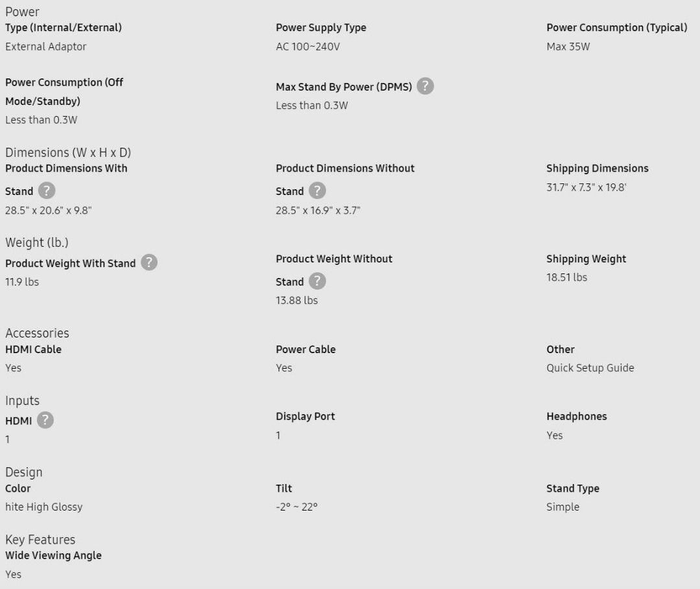Image resolution: width=700 pixels, height=589 pixels.
Task: Select the Key Features heading
Action: tap(40, 540)
